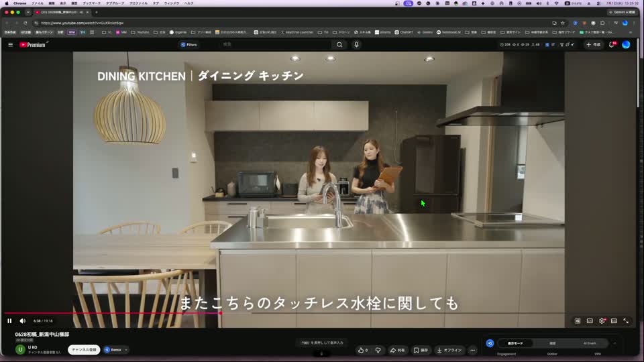Open the YouTube account avatar
The width and height of the screenshot is (644, 362).
pyautogui.click(x=626, y=45)
